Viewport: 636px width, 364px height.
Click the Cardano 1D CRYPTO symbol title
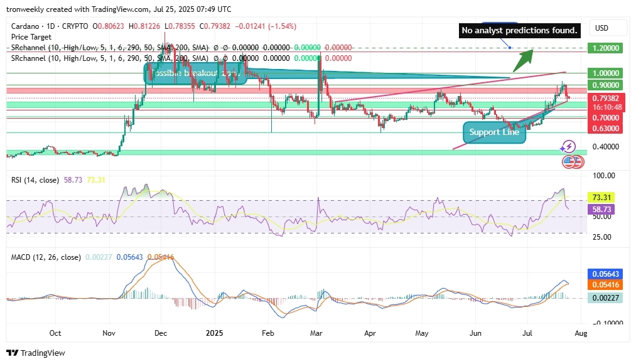point(50,26)
